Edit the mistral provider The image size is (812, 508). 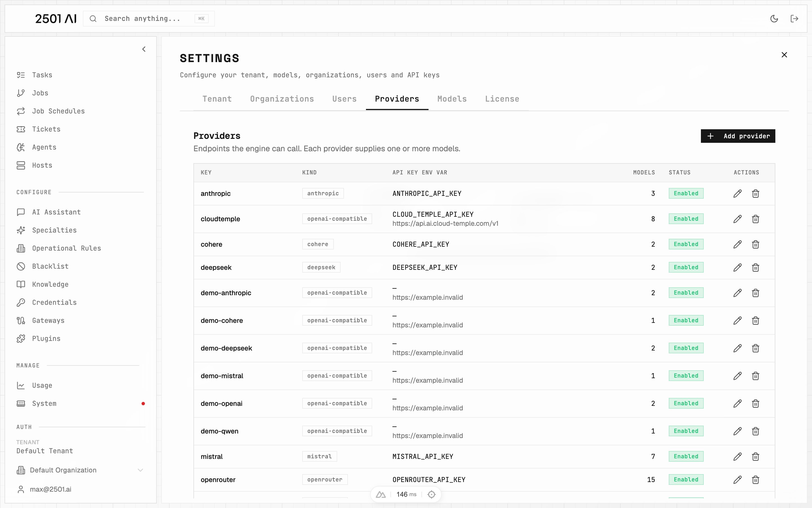tap(737, 457)
